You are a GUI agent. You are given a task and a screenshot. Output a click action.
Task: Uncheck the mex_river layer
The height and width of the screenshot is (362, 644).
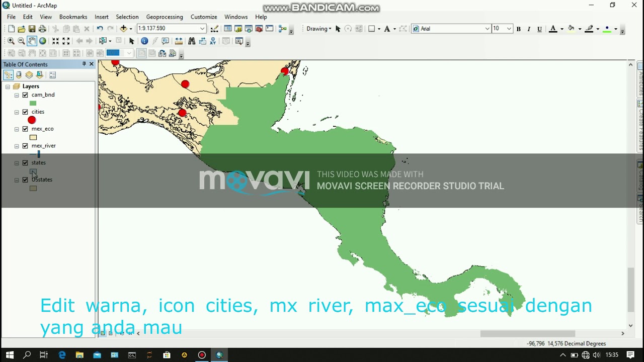click(25, 146)
